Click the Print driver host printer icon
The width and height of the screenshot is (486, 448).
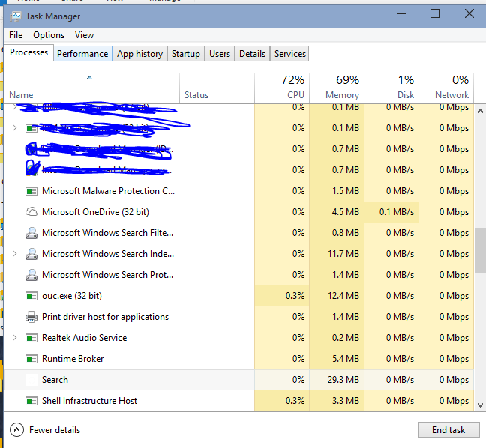click(31, 317)
